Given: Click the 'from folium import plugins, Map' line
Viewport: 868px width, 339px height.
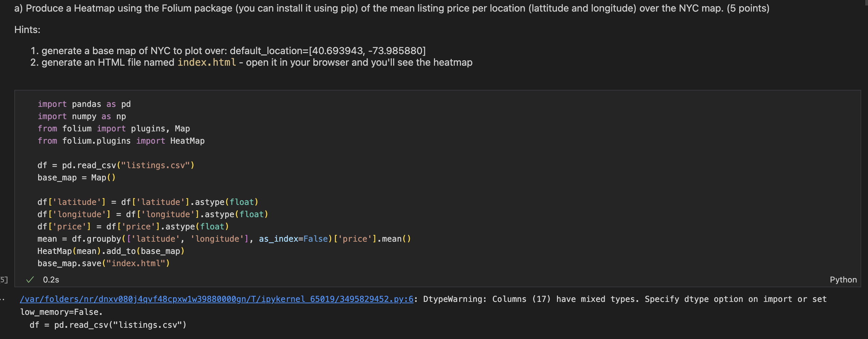Looking at the screenshot, I should (114, 129).
